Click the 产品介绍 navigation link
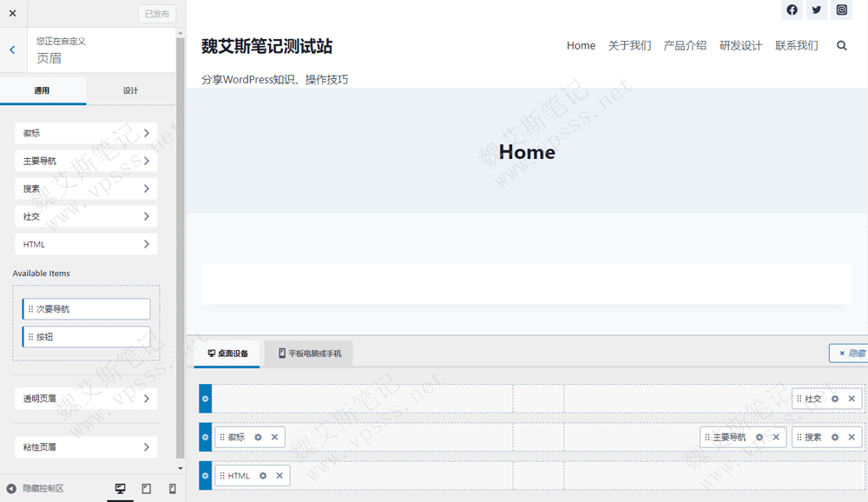 click(x=685, y=46)
